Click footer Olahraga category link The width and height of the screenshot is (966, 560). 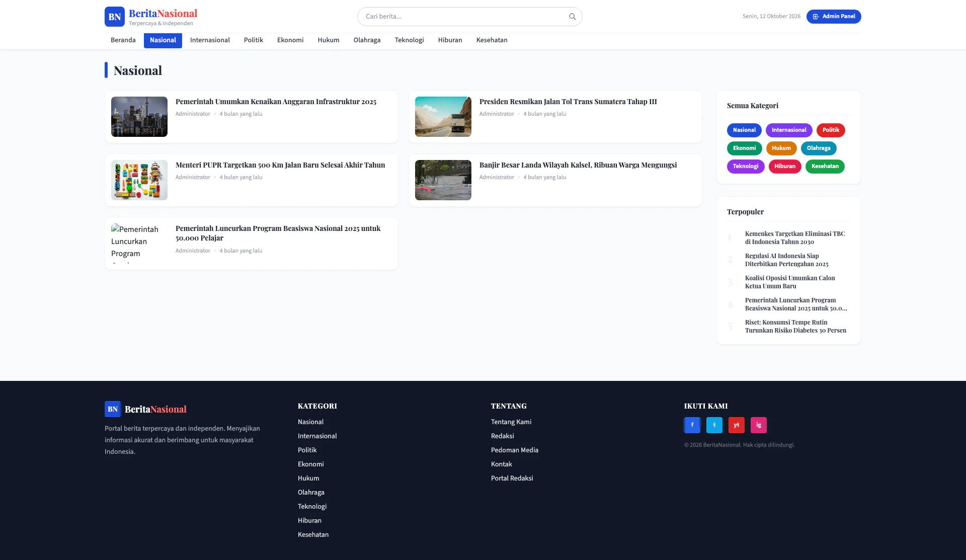(311, 493)
